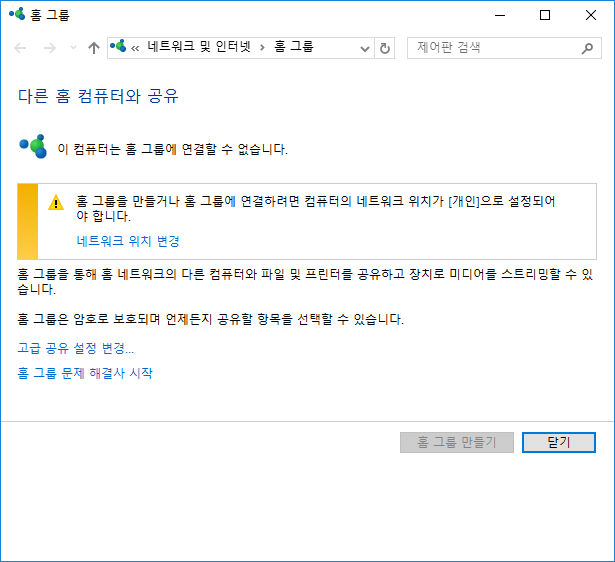Minimize the 홈 그룹 window
615x562 pixels.
point(500,15)
